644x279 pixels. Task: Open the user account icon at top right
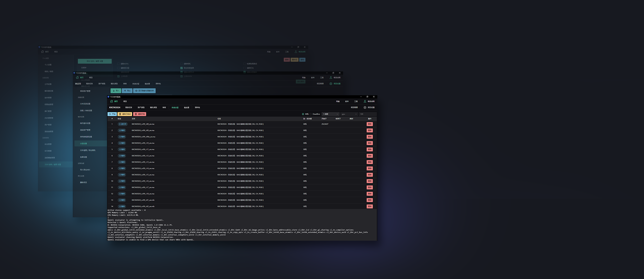365,101
